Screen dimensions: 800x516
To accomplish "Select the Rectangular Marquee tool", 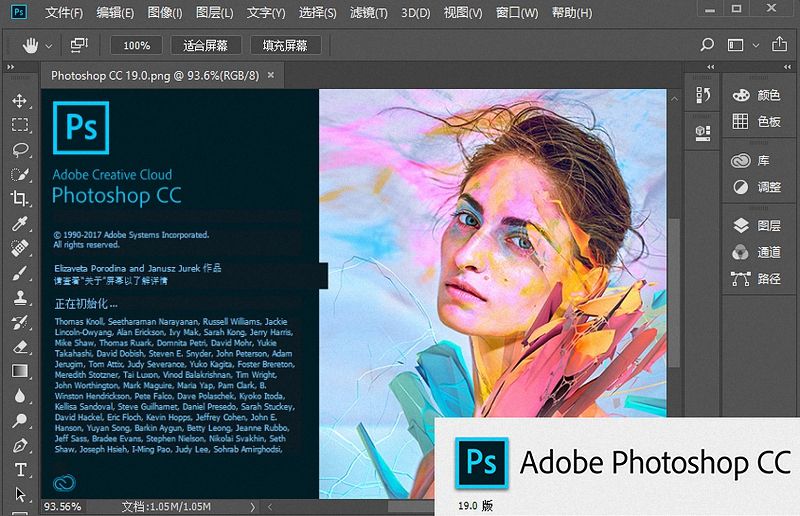I will point(20,125).
